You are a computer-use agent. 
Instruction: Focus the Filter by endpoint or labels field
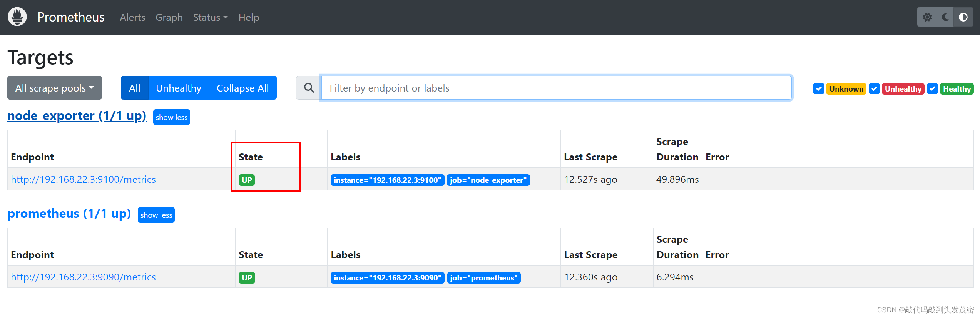[556, 88]
